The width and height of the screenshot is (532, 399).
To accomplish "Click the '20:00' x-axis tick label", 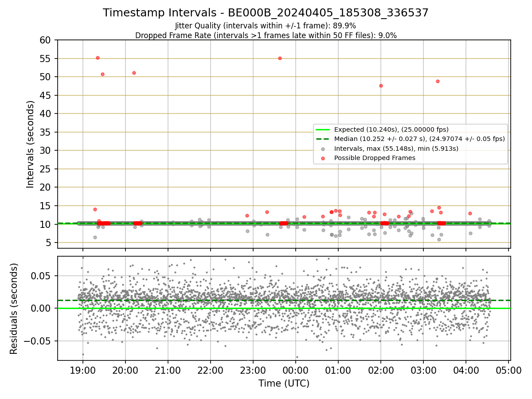I will click(x=125, y=370).
